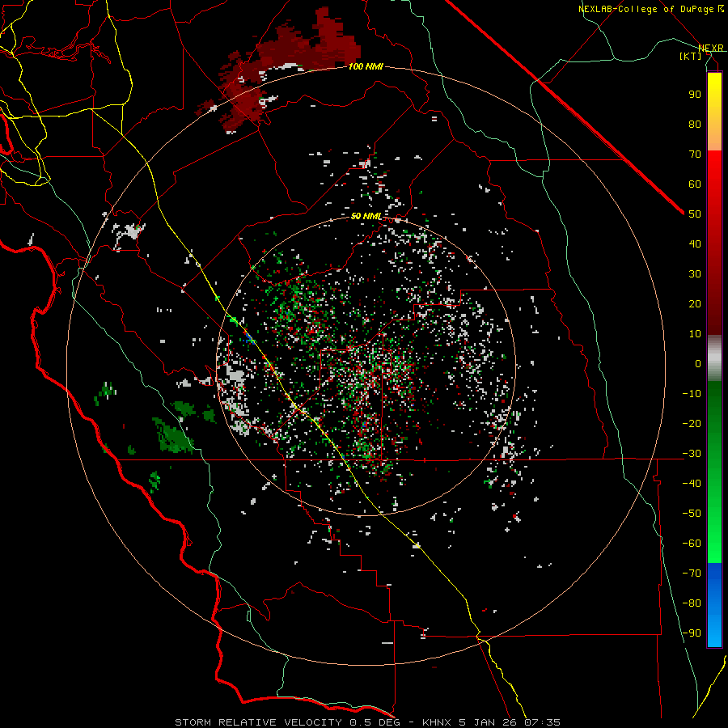Click the -70 knot label on velocity scale
This screenshot has width=728, height=728.
tap(692, 574)
